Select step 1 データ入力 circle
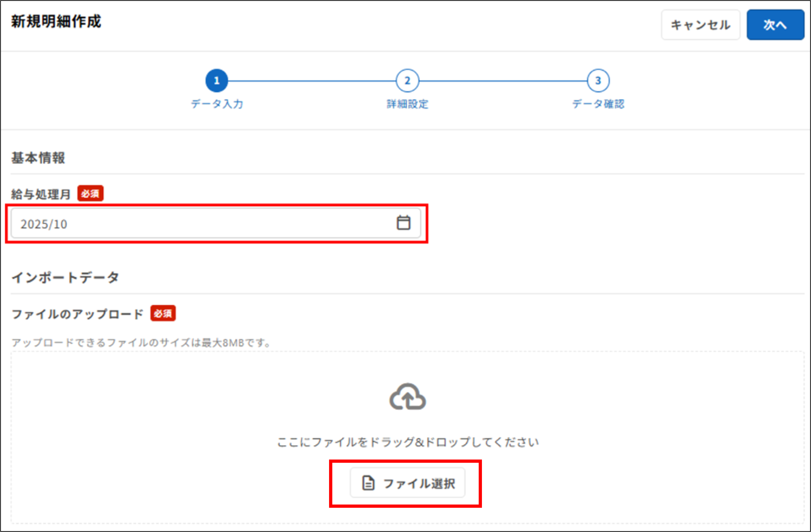Screen dimensions: 811x532 [x=216, y=80]
